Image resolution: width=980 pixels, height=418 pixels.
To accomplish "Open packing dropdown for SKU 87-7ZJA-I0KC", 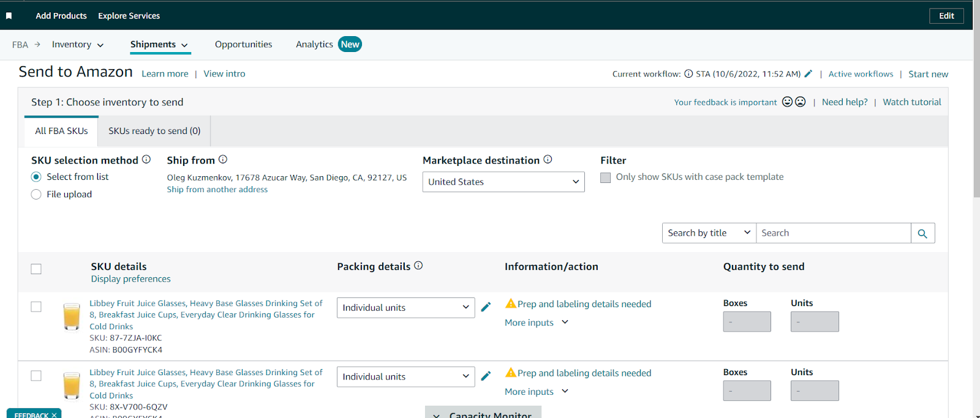I will point(405,308).
